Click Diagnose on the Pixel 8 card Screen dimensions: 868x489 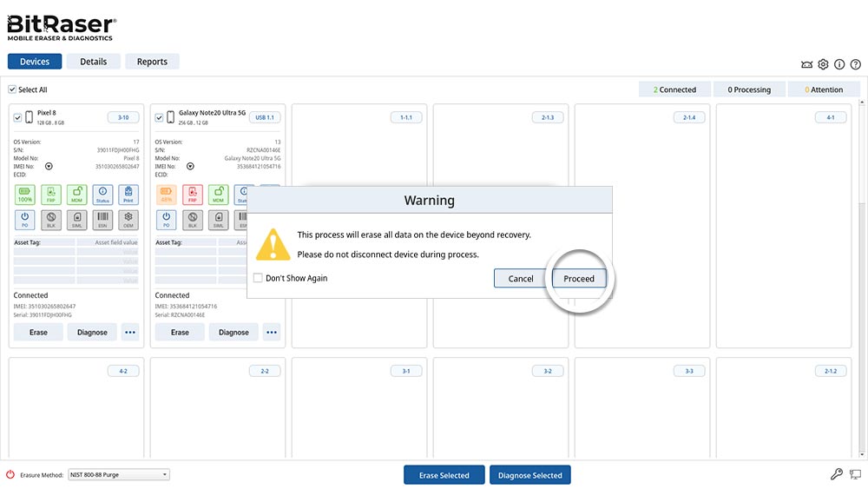(x=93, y=333)
